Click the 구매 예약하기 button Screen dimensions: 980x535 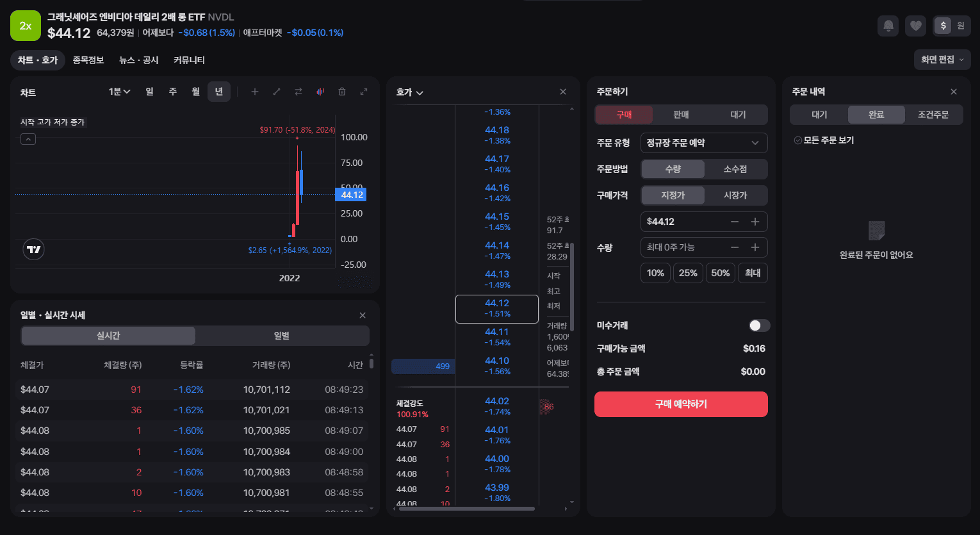680,404
